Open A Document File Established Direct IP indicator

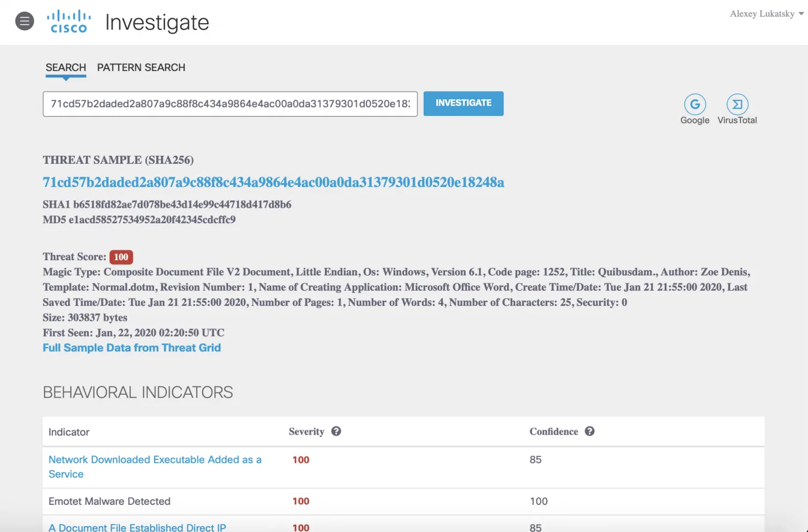click(x=137, y=527)
